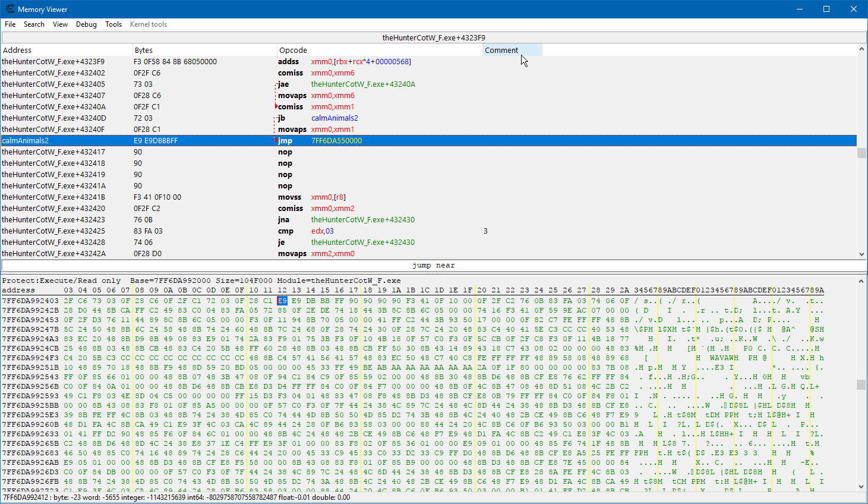Select row theHunterCotW_F.exe+43242A movaps xmm2,xmm0
This screenshot has height=504, width=868.
428,254
